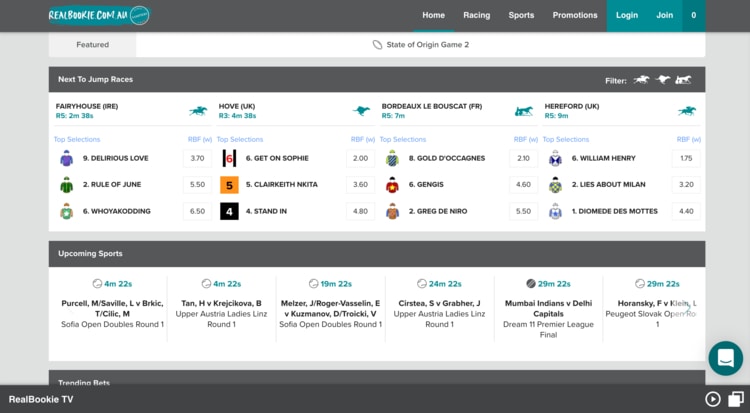
Task: Open Purcell/Saville v Brkic/Cilic match
Action: [112, 309]
